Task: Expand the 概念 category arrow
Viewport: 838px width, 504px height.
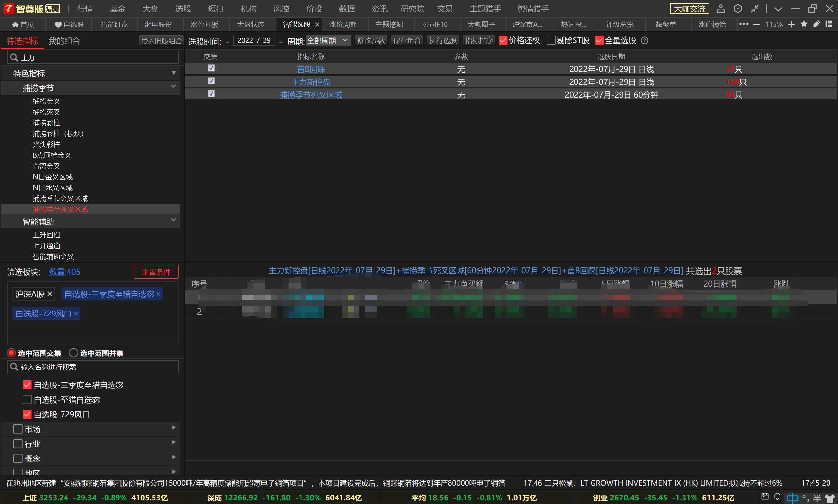Action: [174, 457]
